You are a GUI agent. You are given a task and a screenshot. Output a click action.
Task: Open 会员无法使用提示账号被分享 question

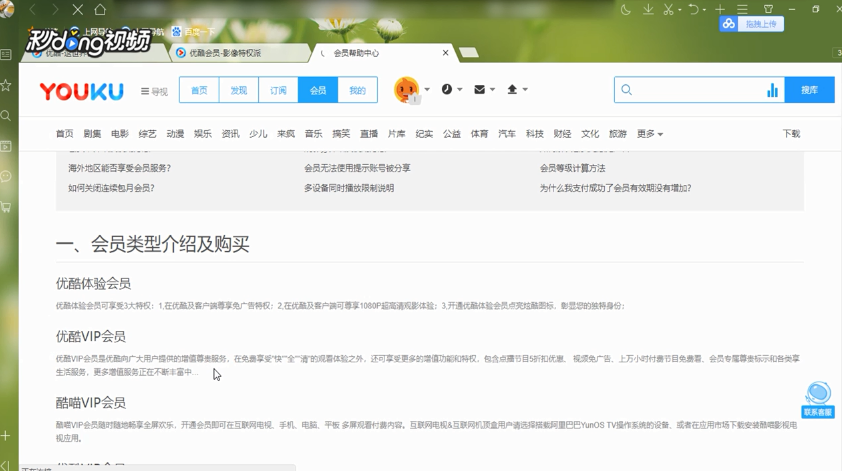tap(357, 168)
